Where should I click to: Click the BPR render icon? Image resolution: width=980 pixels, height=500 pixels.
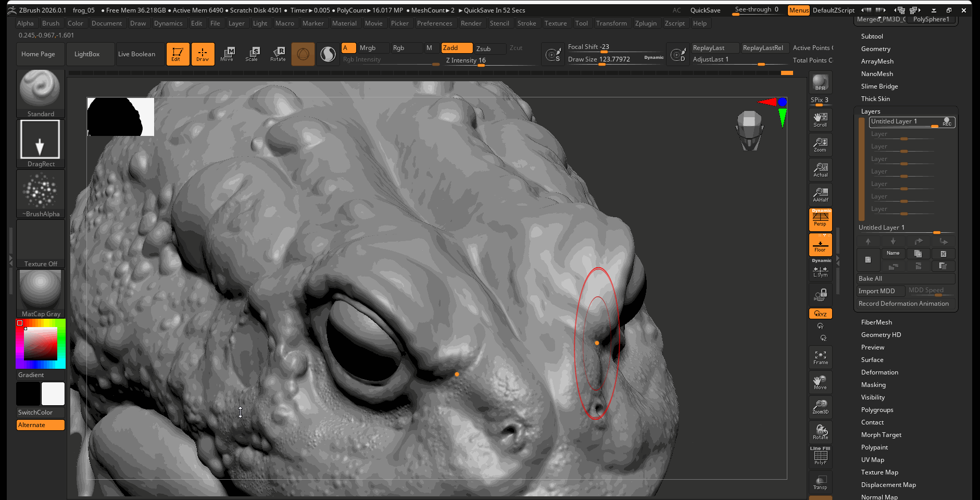point(820,82)
